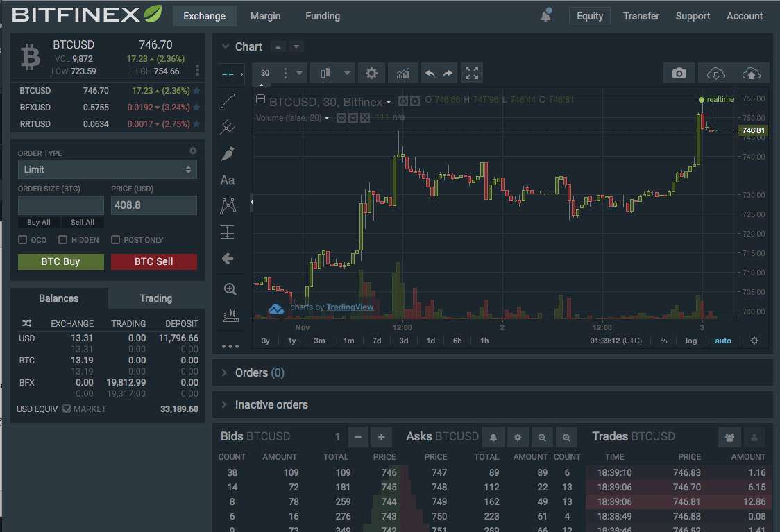The height and width of the screenshot is (532, 780).
Task: Select the trend line drawing tool
Action: pyautogui.click(x=228, y=101)
